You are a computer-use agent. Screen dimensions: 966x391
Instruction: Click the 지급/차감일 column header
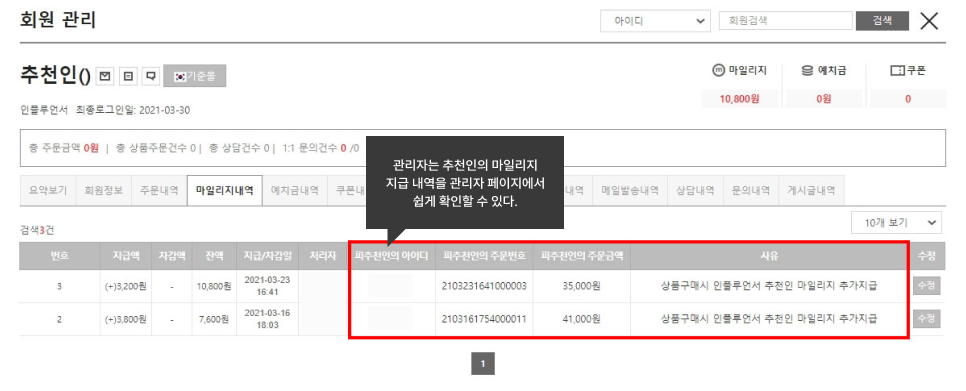tap(267, 256)
